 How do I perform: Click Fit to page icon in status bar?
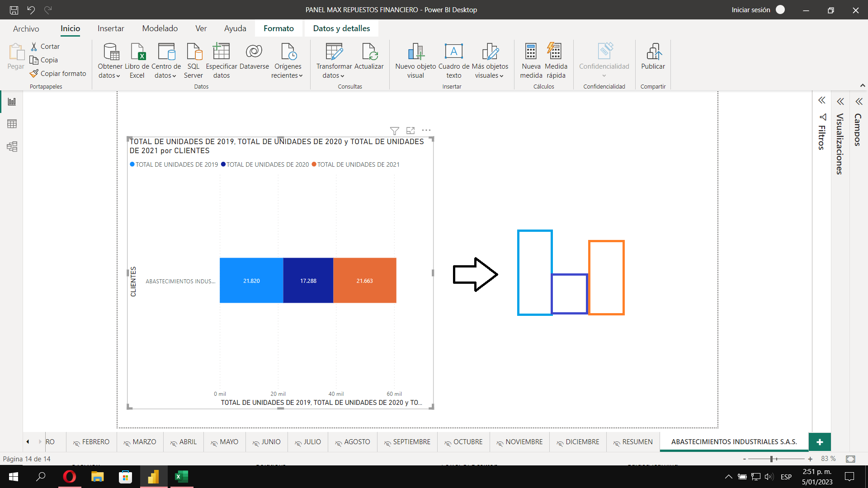click(850, 459)
